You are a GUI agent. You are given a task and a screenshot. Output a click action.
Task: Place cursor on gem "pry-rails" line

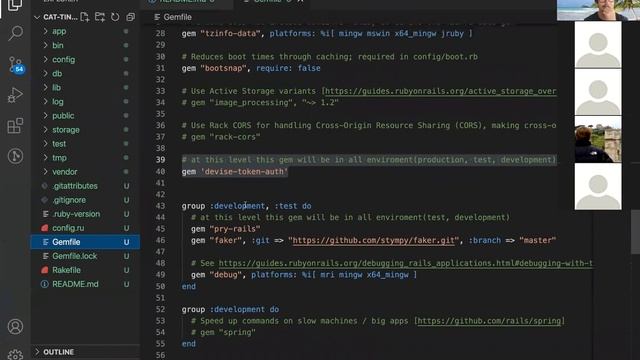click(x=226, y=229)
